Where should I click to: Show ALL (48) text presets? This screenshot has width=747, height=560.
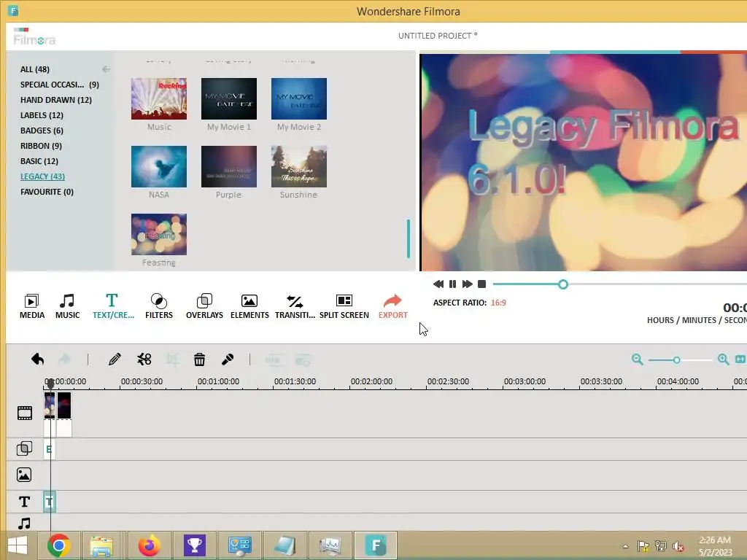point(35,69)
